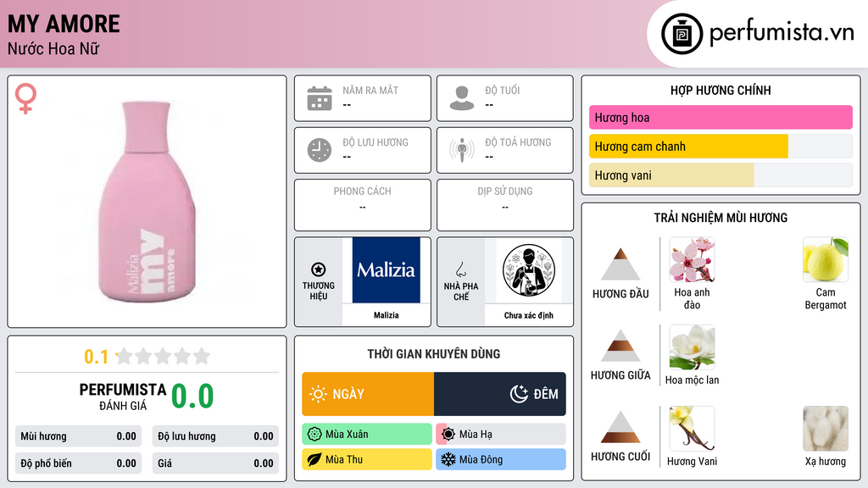The image size is (868, 488).
Task: Click the Dịp sử dụng info box
Action: click(505, 205)
